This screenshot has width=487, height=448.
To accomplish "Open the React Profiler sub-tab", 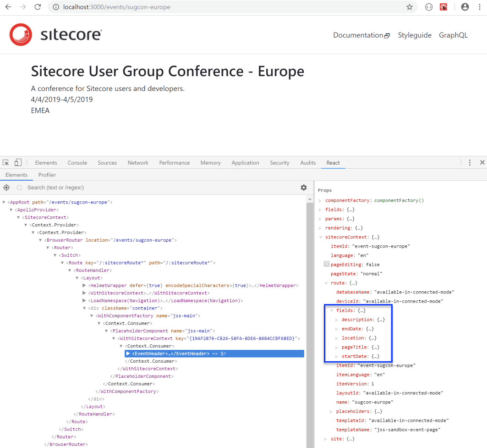I will [47, 175].
